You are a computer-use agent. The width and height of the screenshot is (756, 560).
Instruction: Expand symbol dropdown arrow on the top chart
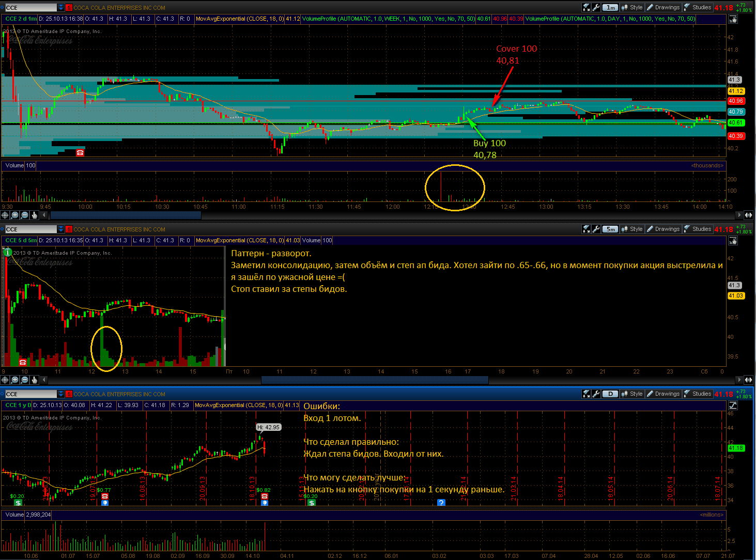click(61, 8)
